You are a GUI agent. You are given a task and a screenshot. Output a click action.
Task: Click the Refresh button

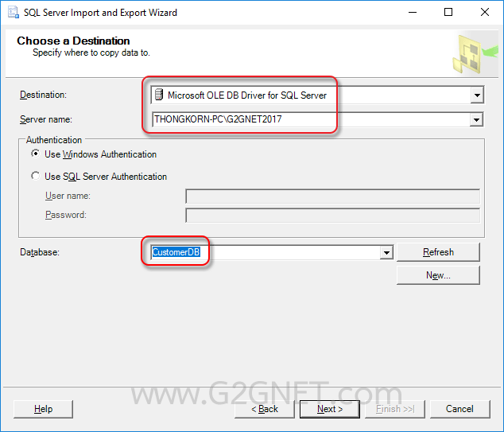tap(438, 252)
